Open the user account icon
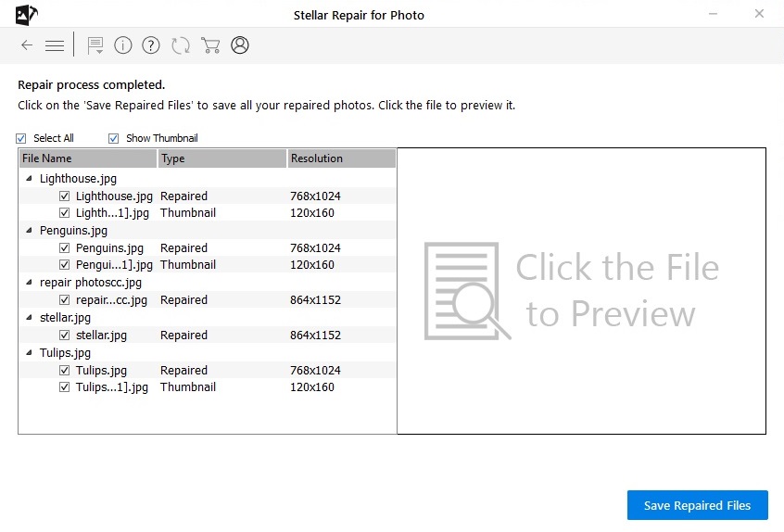 240,45
